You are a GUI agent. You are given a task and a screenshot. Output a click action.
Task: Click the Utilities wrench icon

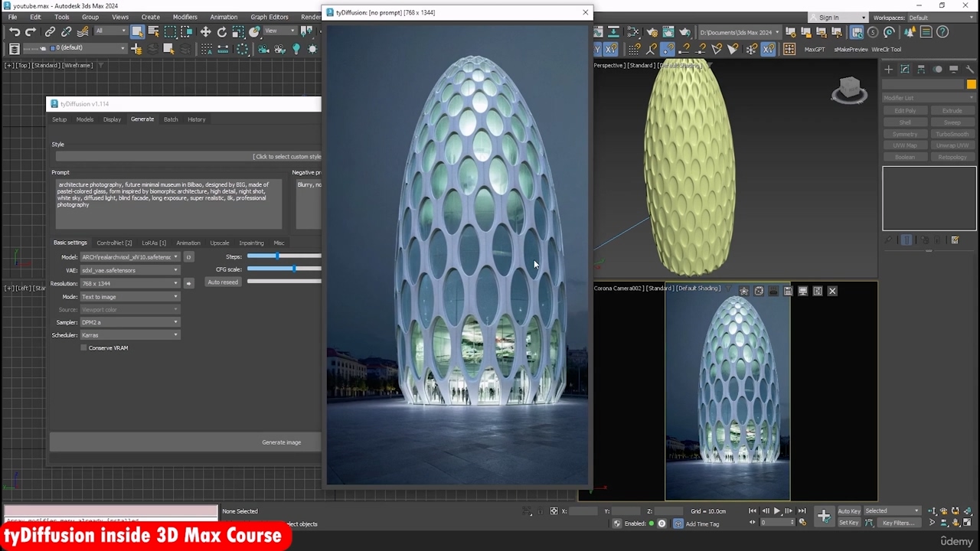click(x=970, y=70)
